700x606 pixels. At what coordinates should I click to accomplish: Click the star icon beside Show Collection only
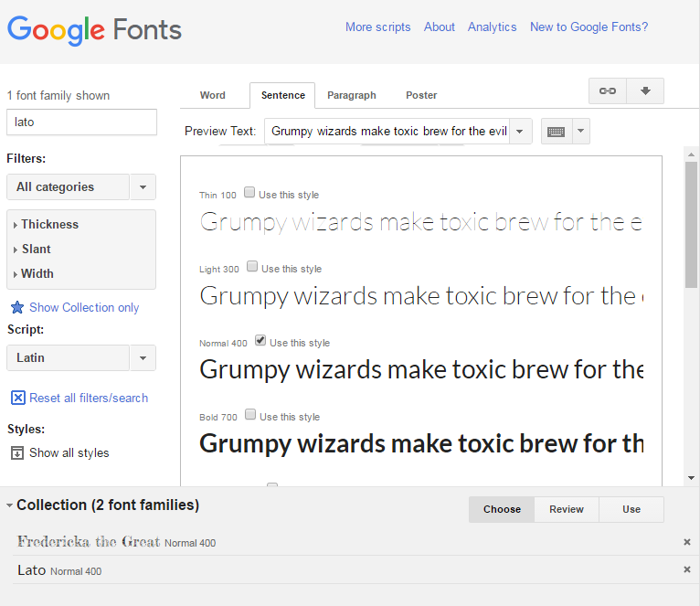[x=17, y=307]
